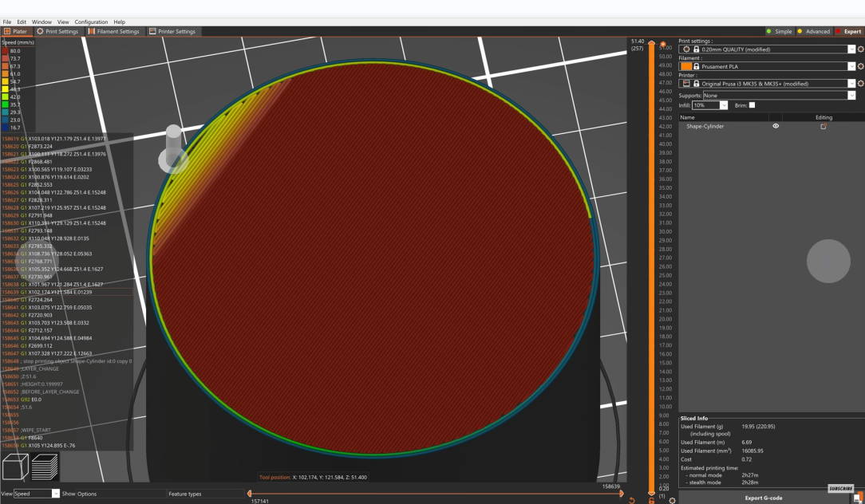This screenshot has width=865, height=504.
Task: Click Cost value 0.72
Action: 746,459
